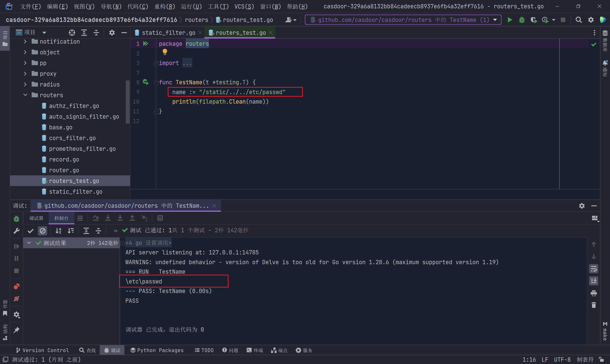Select router.go in the project tree

click(64, 170)
